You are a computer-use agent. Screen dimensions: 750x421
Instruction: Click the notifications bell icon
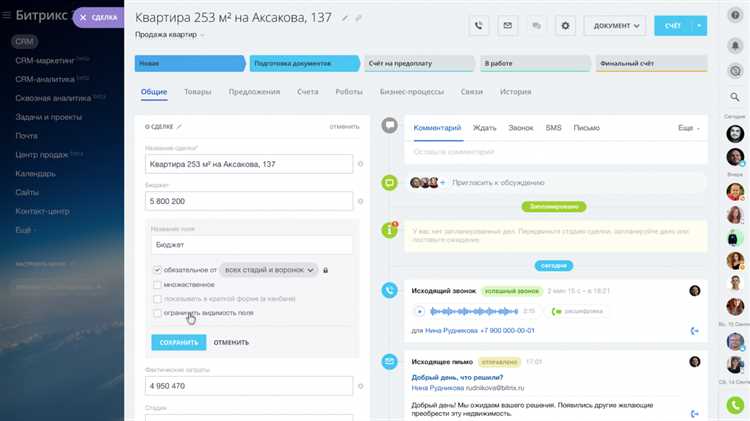735,45
